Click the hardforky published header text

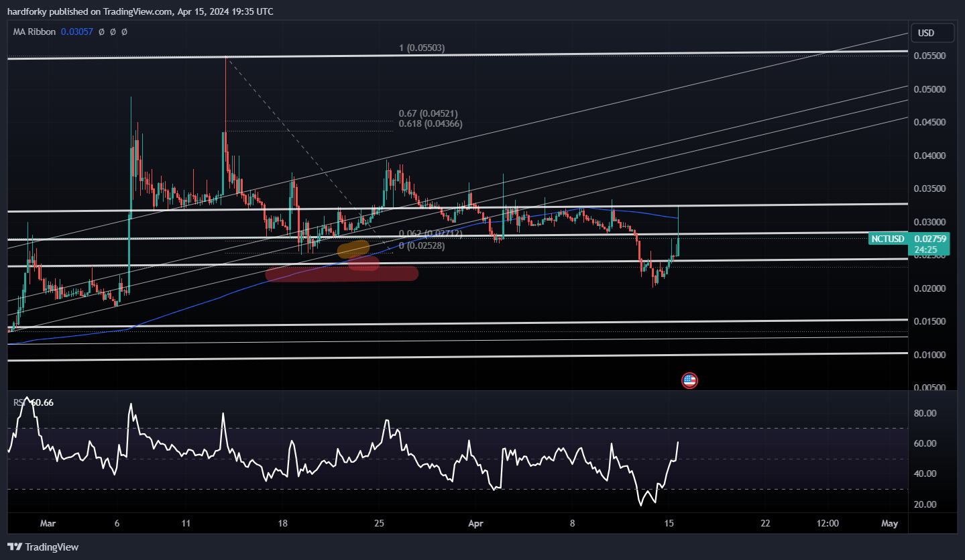[140, 11]
